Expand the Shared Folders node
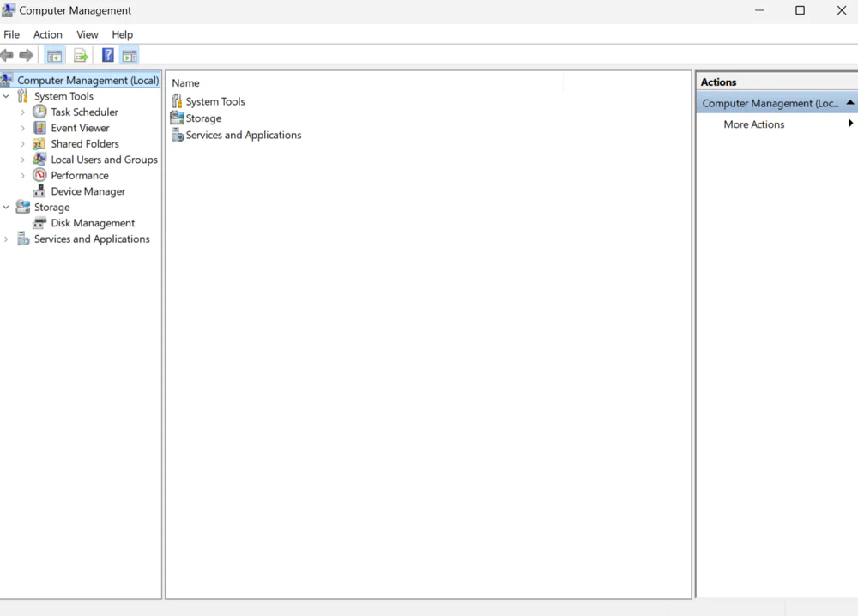The height and width of the screenshot is (616, 858). tap(23, 144)
